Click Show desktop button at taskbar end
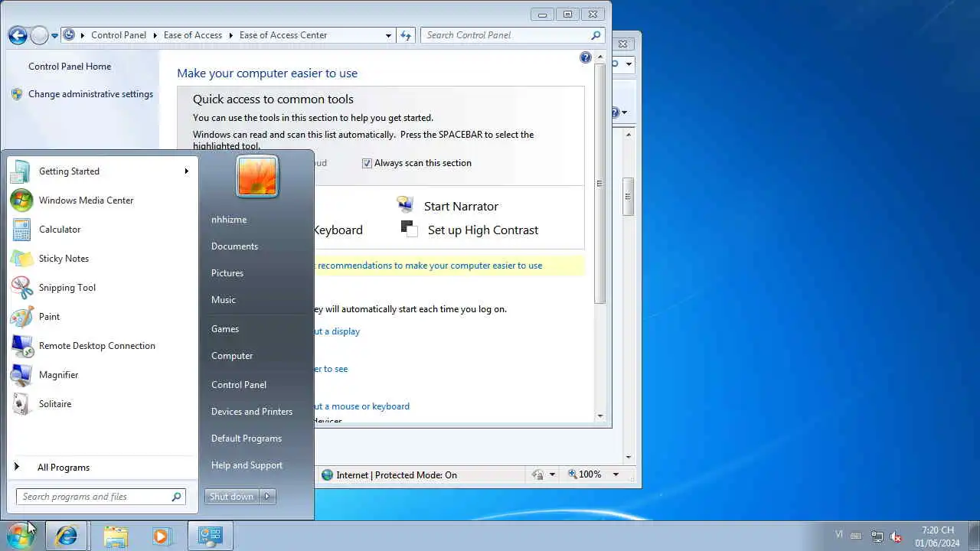Screen dimensions: 980x551 point(974,536)
